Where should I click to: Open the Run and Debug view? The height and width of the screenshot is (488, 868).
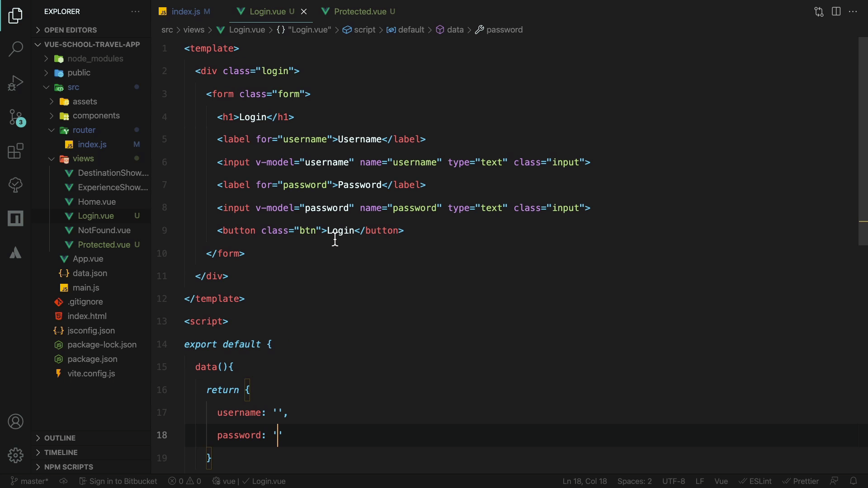coord(15,83)
